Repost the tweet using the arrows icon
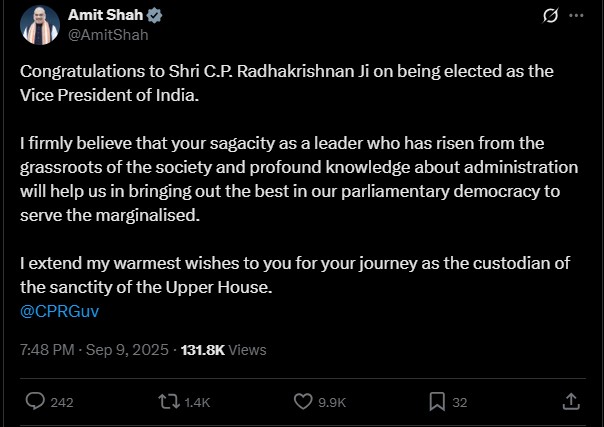The height and width of the screenshot is (427, 604). pos(169,402)
